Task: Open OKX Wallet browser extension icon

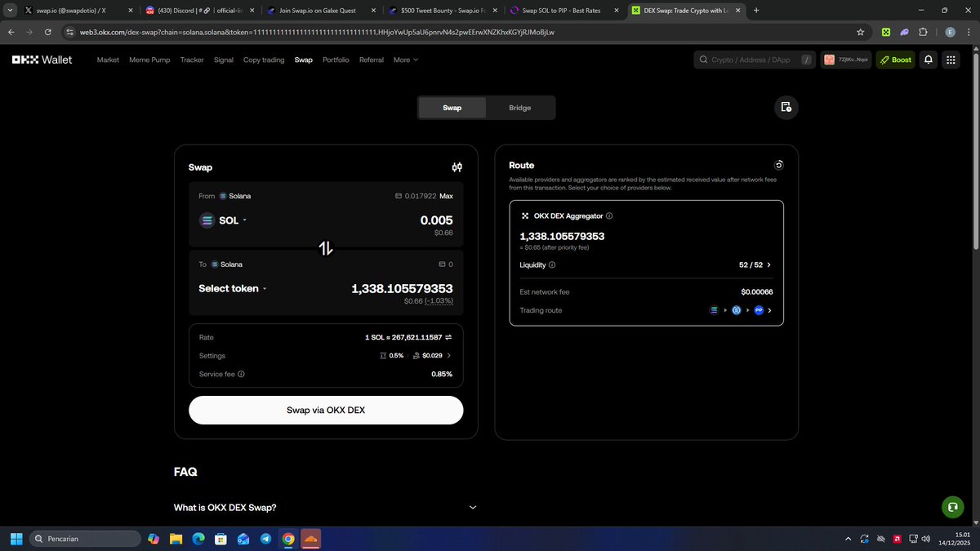Action: pos(885,33)
